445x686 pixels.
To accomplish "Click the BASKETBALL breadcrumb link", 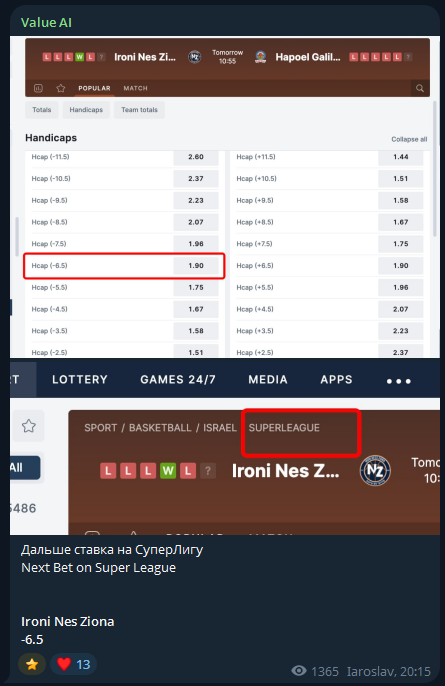I will [160, 427].
